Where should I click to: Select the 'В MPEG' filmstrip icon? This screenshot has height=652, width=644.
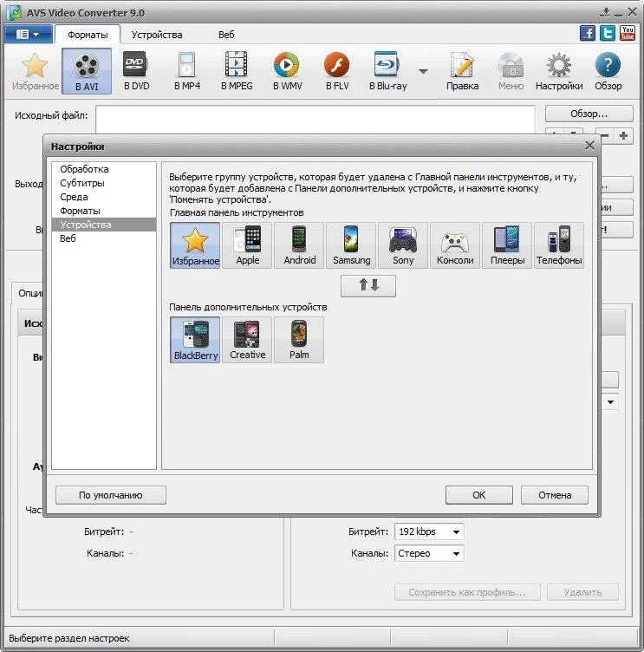[236, 71]
